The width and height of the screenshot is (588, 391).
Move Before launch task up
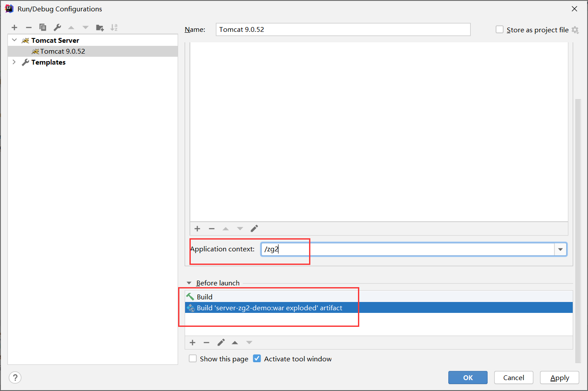235,343
